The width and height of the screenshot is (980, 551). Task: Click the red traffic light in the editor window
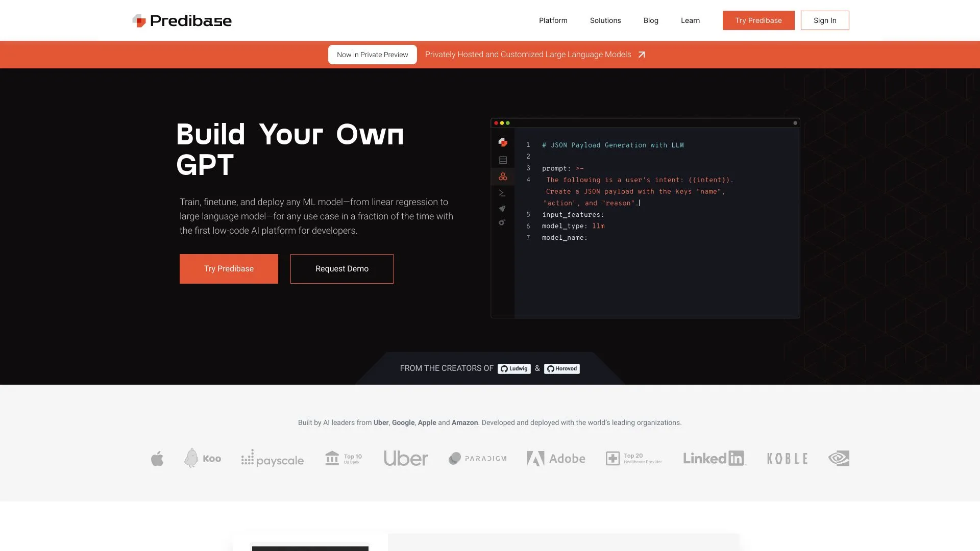coord(496,122)
